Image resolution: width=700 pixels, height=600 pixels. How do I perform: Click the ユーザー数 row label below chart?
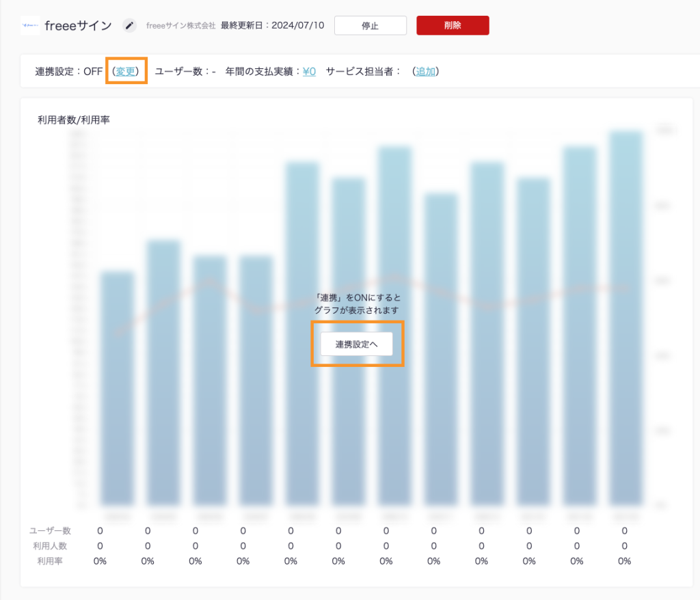(50, 530)
